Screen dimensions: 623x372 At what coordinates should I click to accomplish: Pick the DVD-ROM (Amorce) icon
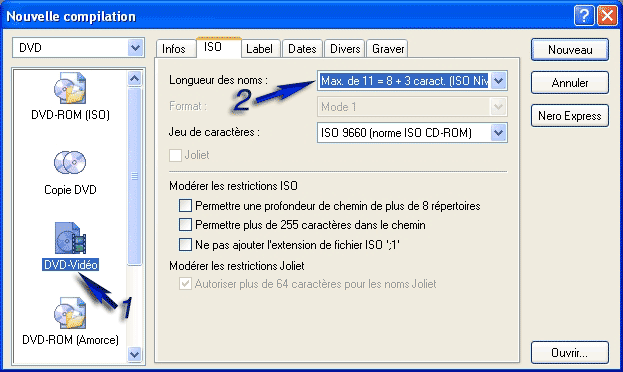[70, 313]
